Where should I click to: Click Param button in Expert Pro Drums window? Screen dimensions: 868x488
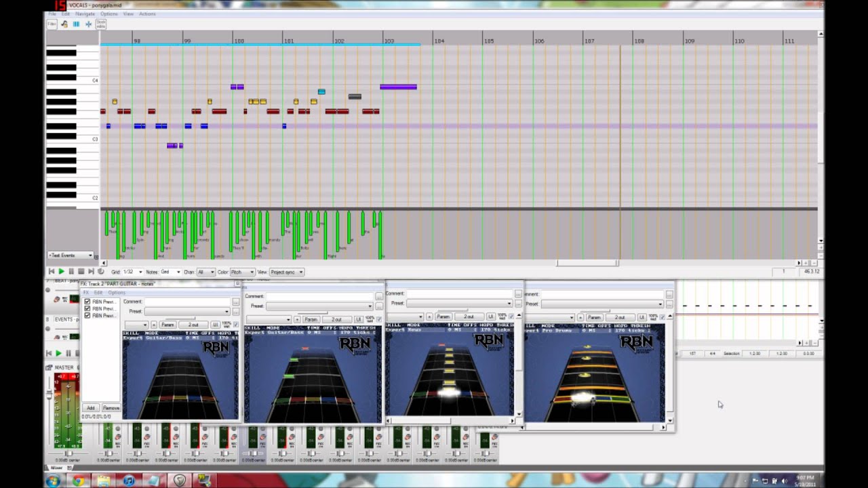595,317
